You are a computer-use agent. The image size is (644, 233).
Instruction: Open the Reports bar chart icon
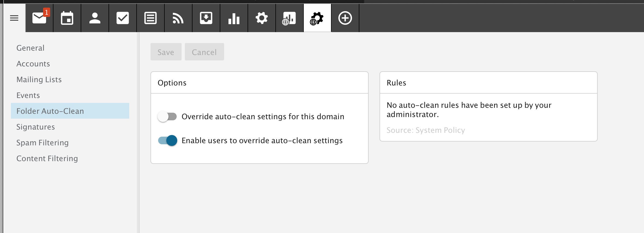[x=234, y=18]
